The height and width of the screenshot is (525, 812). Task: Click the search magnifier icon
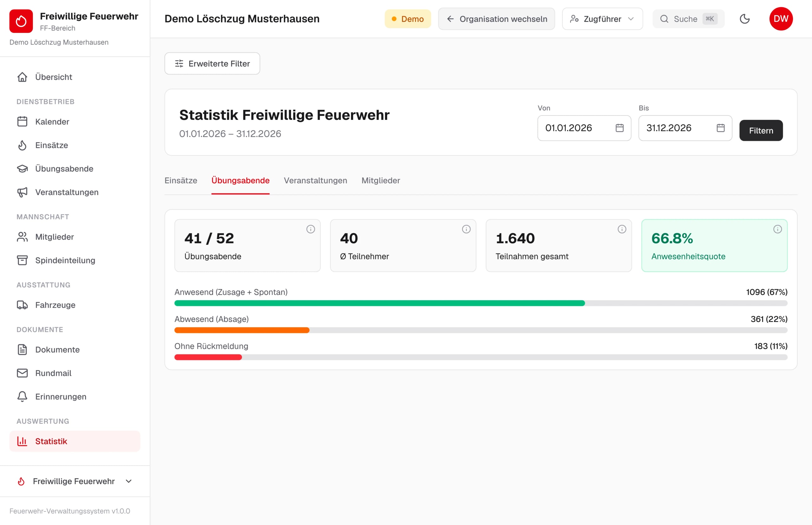665,19
